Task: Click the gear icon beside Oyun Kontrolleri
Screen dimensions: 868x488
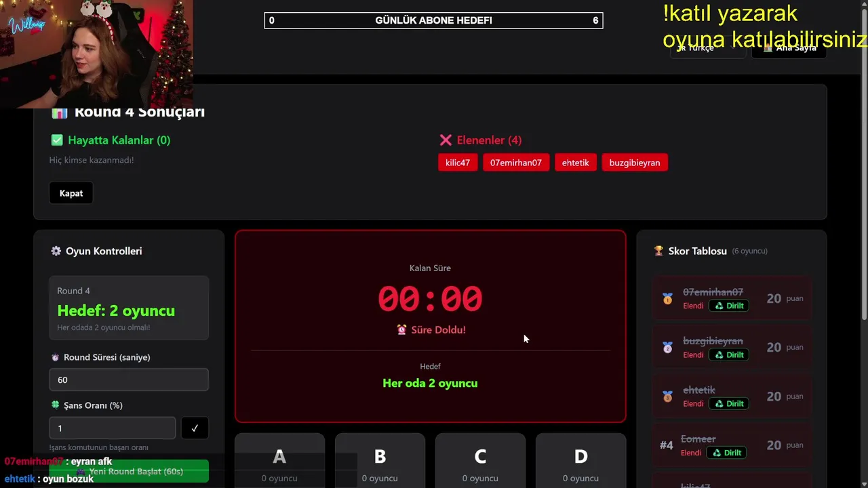Action: point(56,251)
